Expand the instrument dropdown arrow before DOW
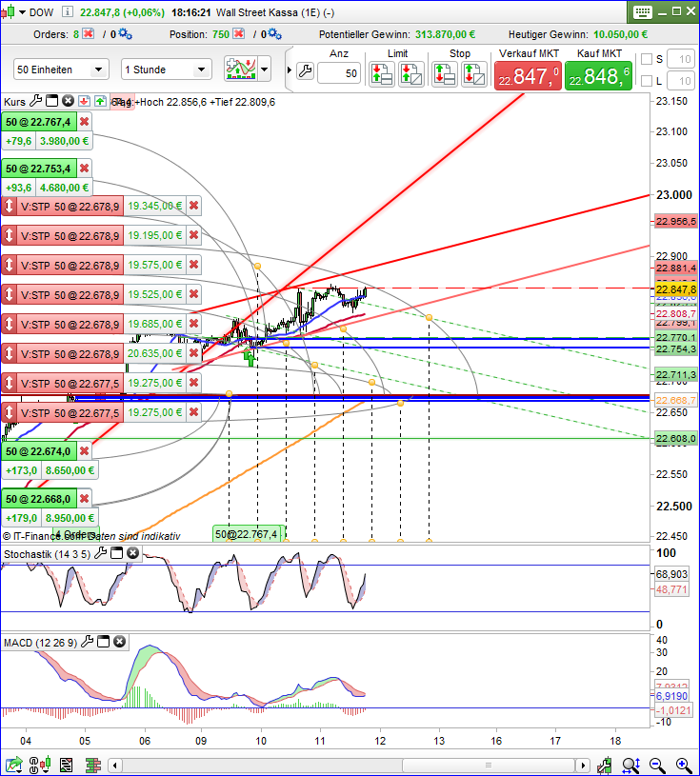The width and height of the screenshot is (700, 776). pos(22,12)
